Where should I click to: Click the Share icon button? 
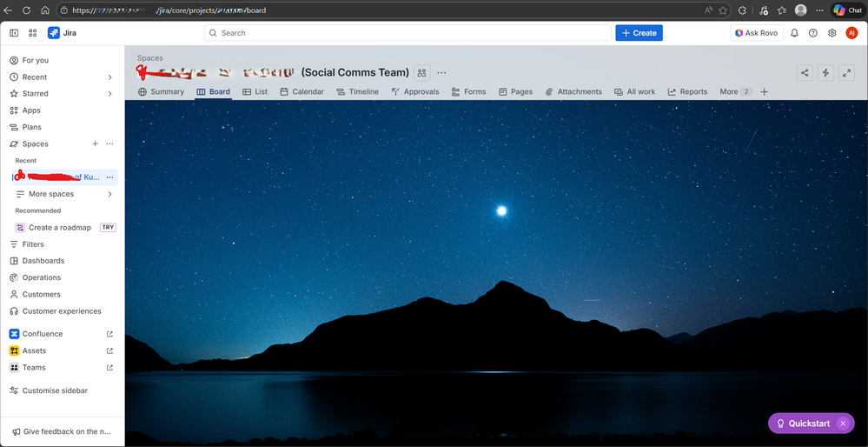tap(805, 72)
